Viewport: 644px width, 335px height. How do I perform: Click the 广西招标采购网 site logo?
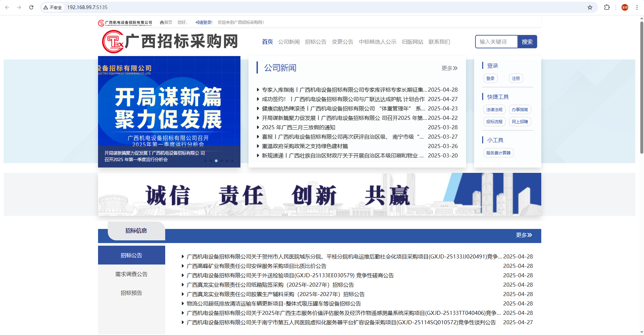click(x=170, y=42)
